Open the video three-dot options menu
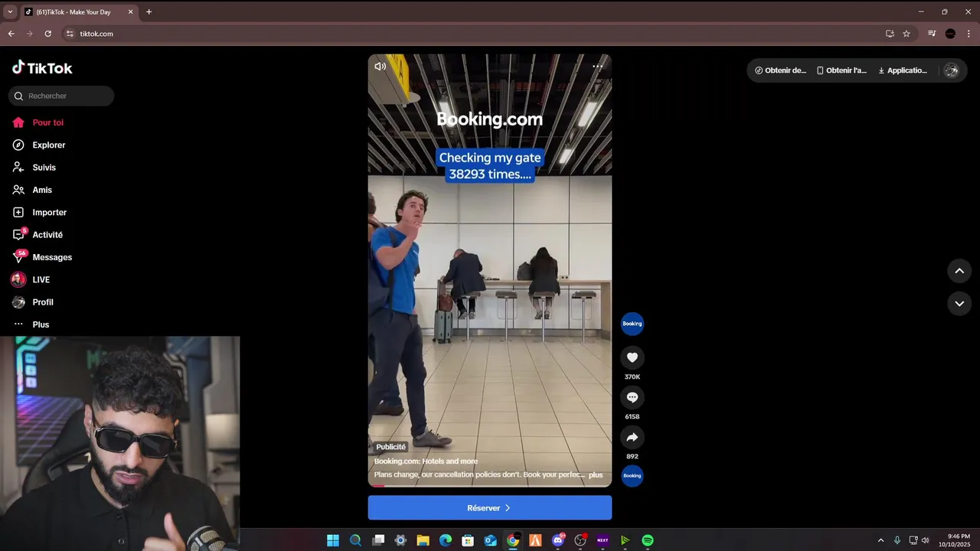The height and width of the screenshot is (551, 980). click(597, 67)
